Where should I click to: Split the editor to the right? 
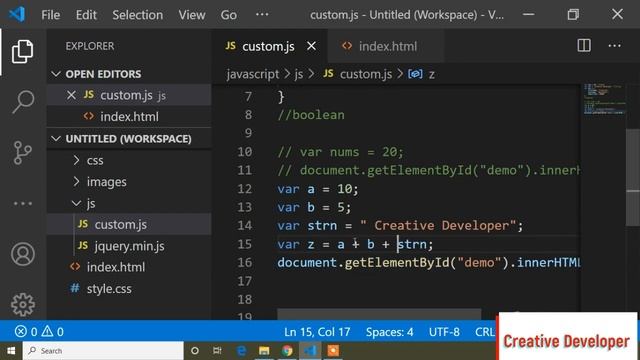click(x=584, y=46)
